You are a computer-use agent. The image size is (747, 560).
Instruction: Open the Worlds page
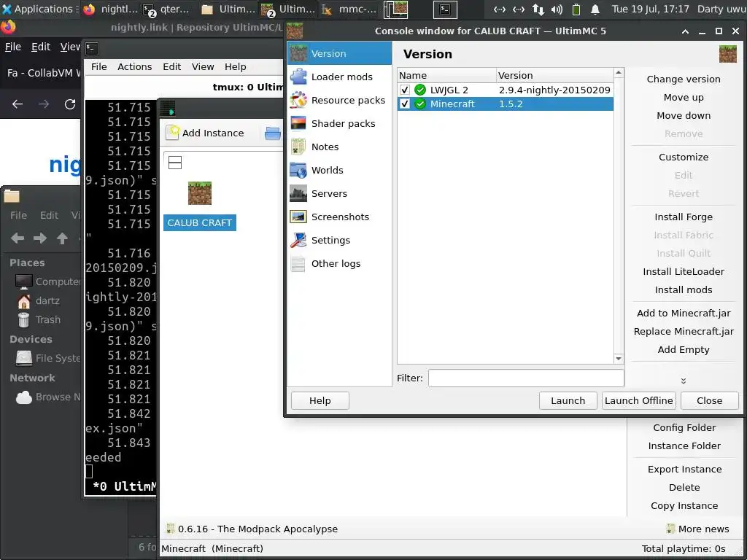pyautogui.click(x=339, y=170)
